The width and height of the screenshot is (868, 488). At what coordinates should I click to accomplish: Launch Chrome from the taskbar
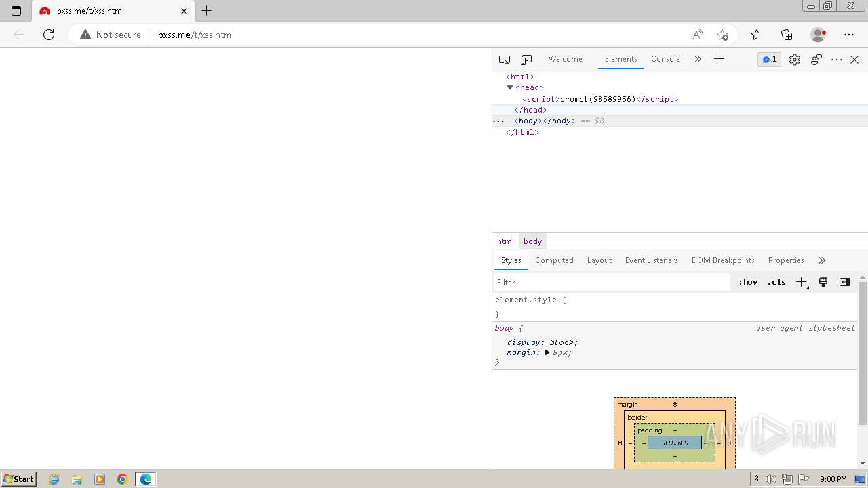(123, 479)
